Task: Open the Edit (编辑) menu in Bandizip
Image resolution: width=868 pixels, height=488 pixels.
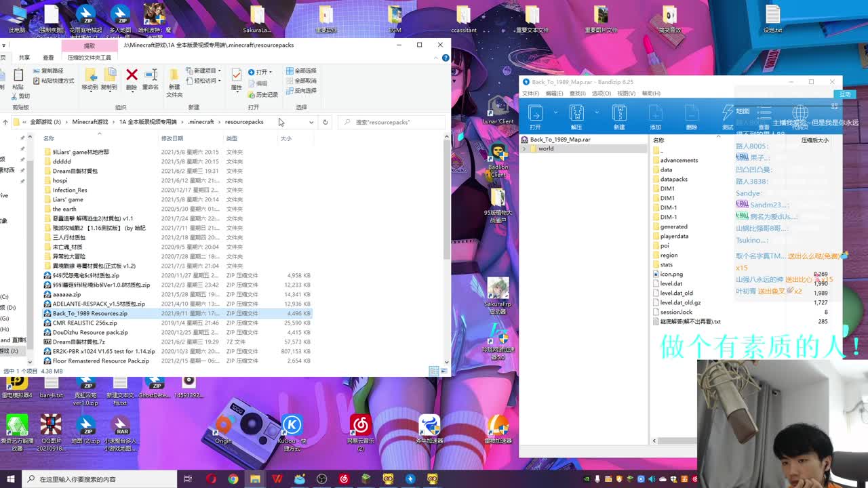Action: click(554, 94)
